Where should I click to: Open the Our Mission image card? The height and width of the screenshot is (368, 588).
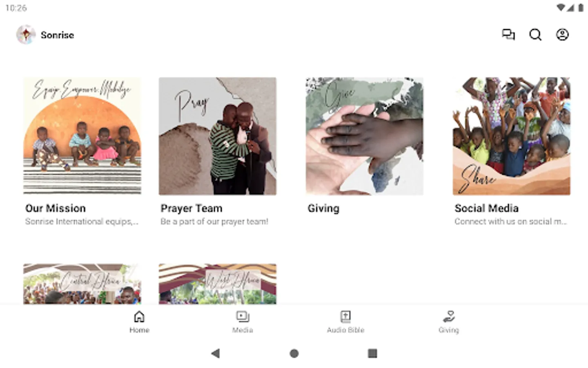click(82, 136)
